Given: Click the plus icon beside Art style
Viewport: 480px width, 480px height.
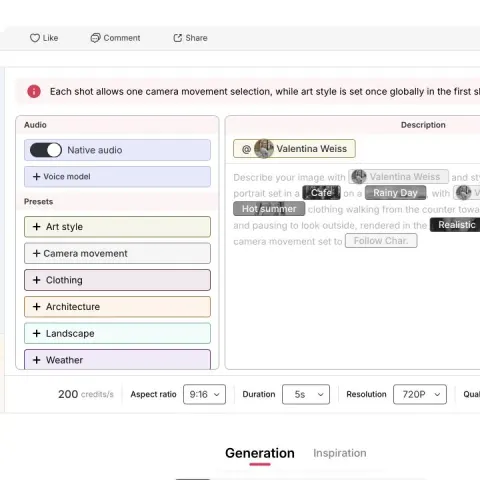Looking at the screenshot, I should (37, 227).
